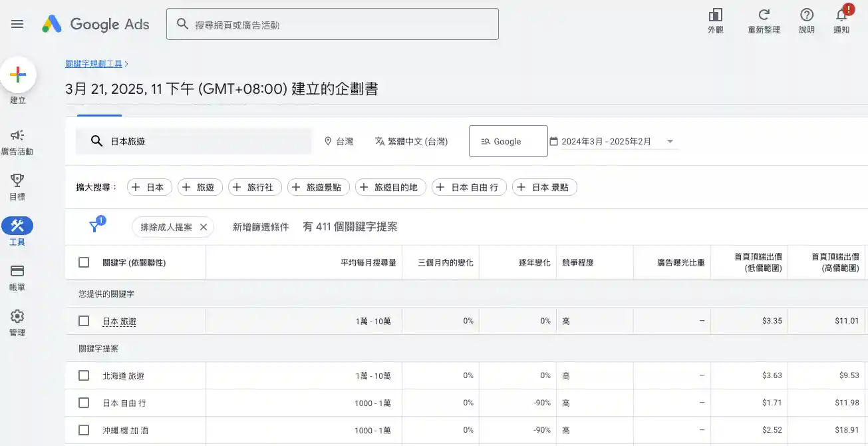Screen dimensions: 868x446
Task: Click the filter funnel icon
Action: pos(95,227)
